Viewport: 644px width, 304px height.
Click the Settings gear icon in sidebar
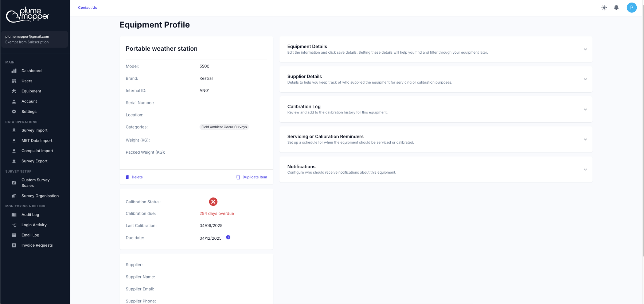pos(14,112)
